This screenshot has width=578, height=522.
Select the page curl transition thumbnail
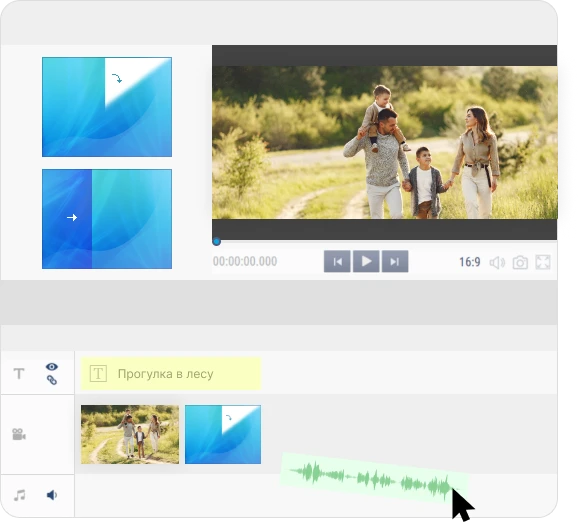click(107, 107)
